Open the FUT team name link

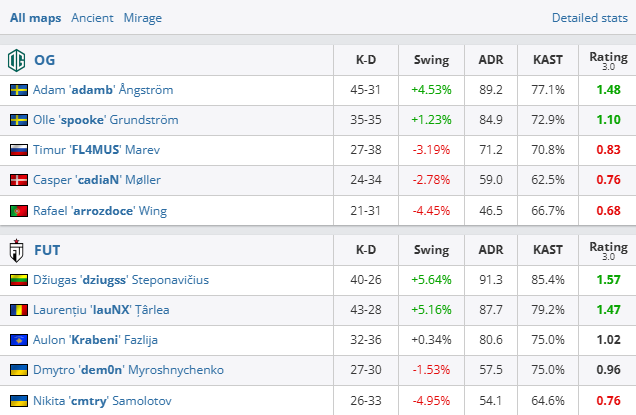click(48, 250)
